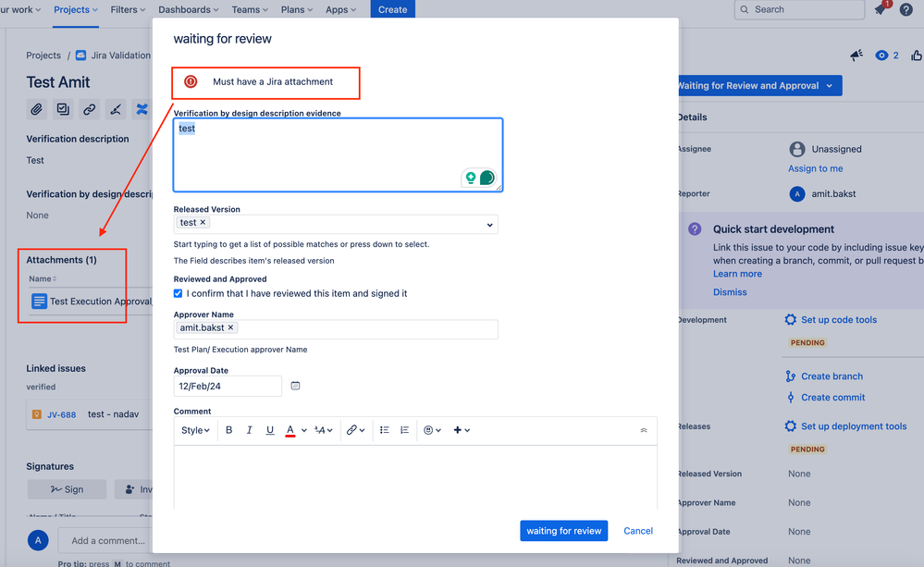Open the emoji picker
Viewport: 924px width, 567px height.
[x=432, y=430]
